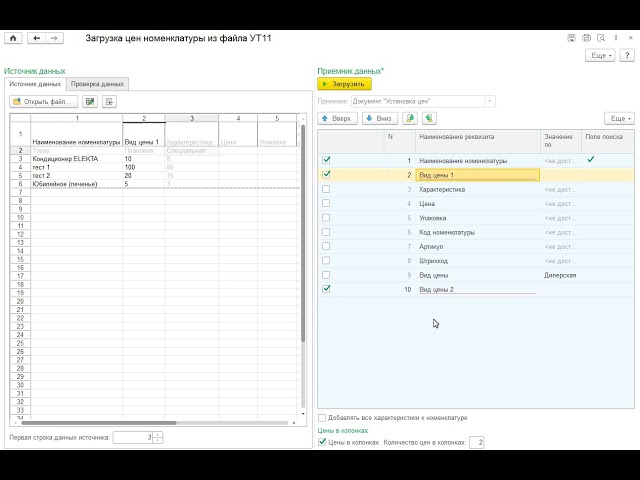This screenshot has width=640, height=480.
Task: Click the Количество цен в колонках field
Action: tap(476, 442)
